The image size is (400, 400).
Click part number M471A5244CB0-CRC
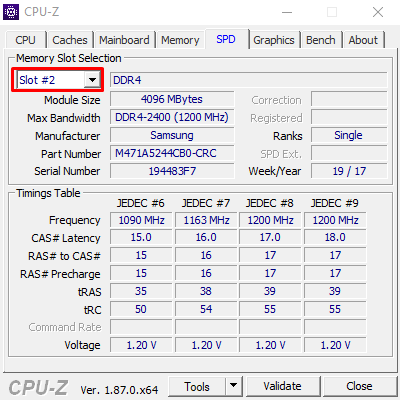pos(172,153)
